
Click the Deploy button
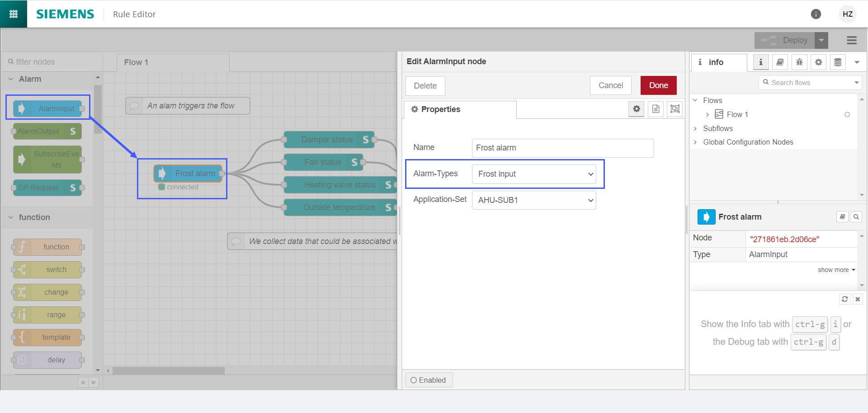pyautogui.click(x=785, y=40)
